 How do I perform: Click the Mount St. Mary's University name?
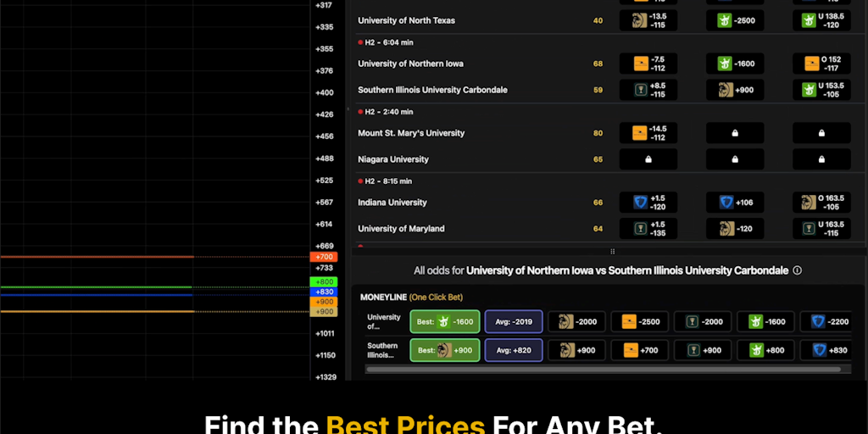(x=411, y=133)
